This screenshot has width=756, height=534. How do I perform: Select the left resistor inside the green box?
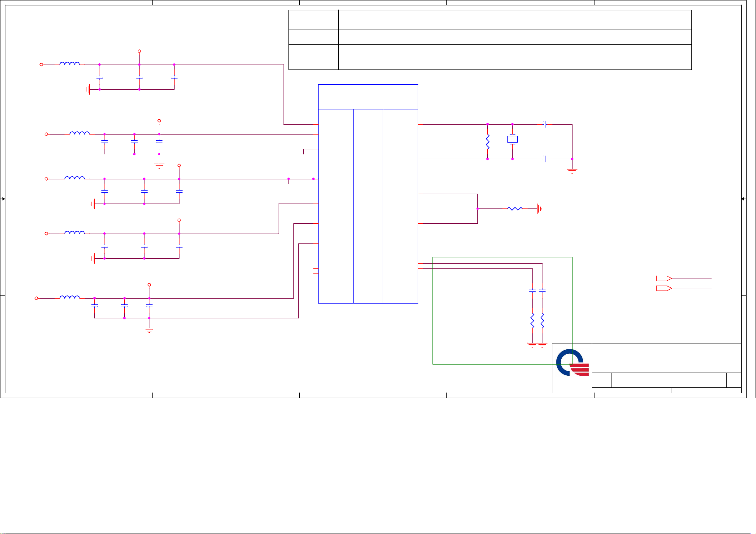point(532,321)
